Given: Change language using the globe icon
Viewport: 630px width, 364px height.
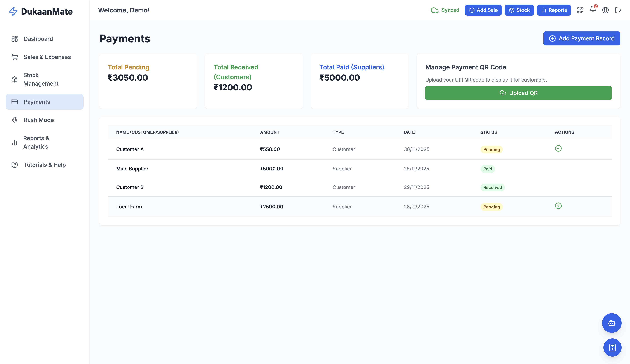Looking at the screenshot, I should pos(605,10).
